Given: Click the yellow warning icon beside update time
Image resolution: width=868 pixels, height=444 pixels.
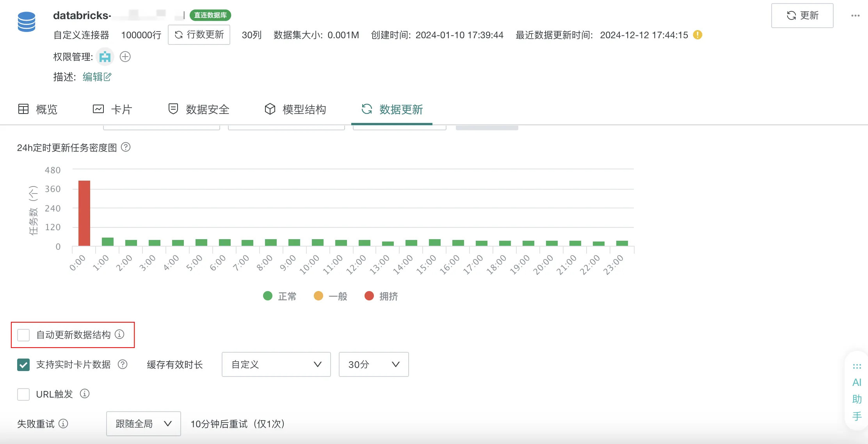Looking at the screenshot, I should 697,35.
